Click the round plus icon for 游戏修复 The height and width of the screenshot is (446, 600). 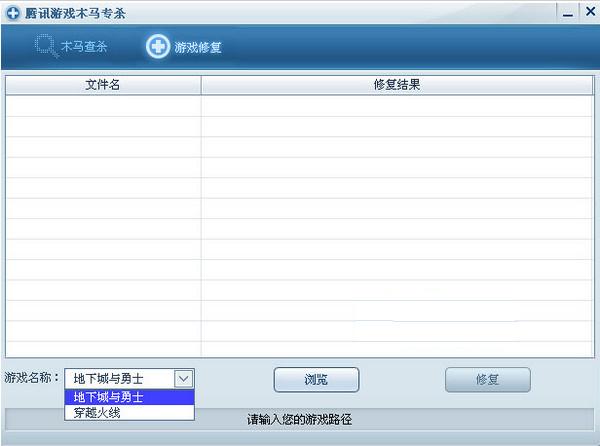(x=157, y=46)
